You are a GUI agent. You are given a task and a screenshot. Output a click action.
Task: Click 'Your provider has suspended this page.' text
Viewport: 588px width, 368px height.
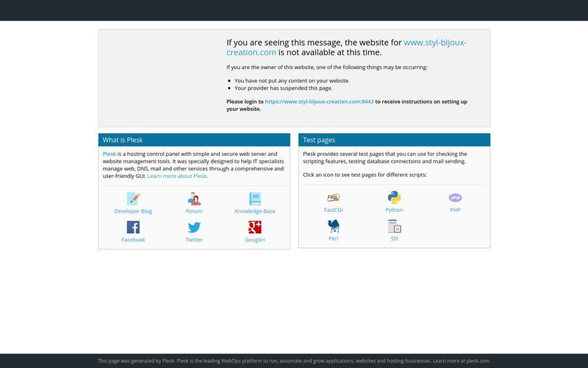[284, 88]
